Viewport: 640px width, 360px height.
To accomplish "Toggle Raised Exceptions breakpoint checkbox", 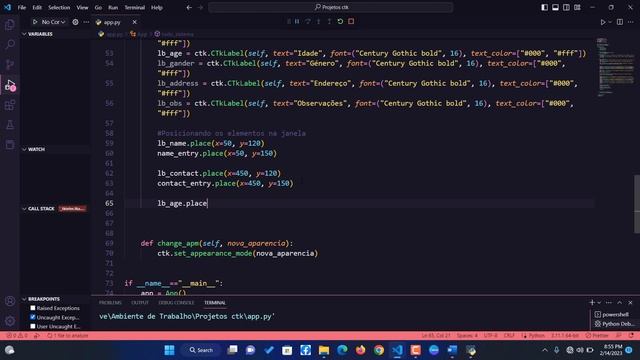I will (x=33, y=308).
